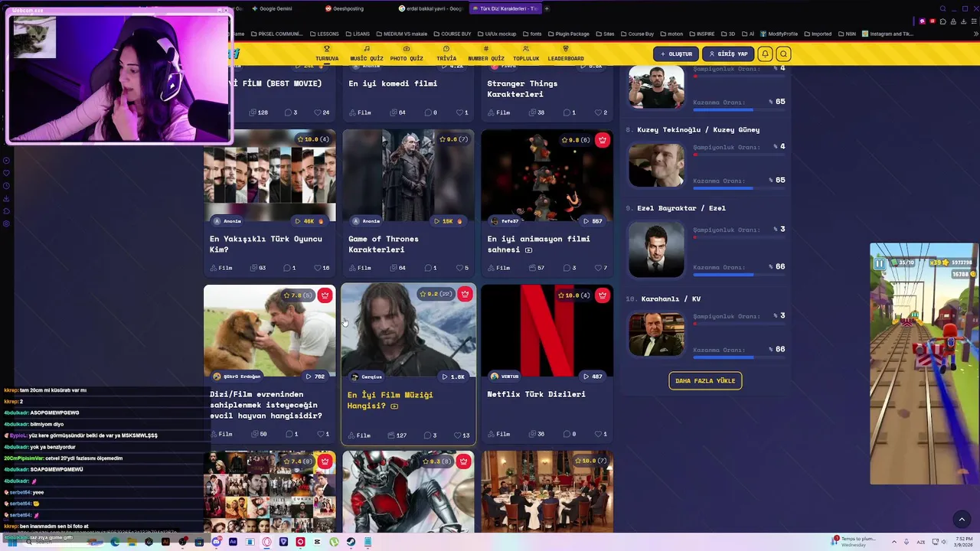Open the LESSONS bookmark folder
The width and height of the screenshot is (980, 551).
tap(324, 34)
